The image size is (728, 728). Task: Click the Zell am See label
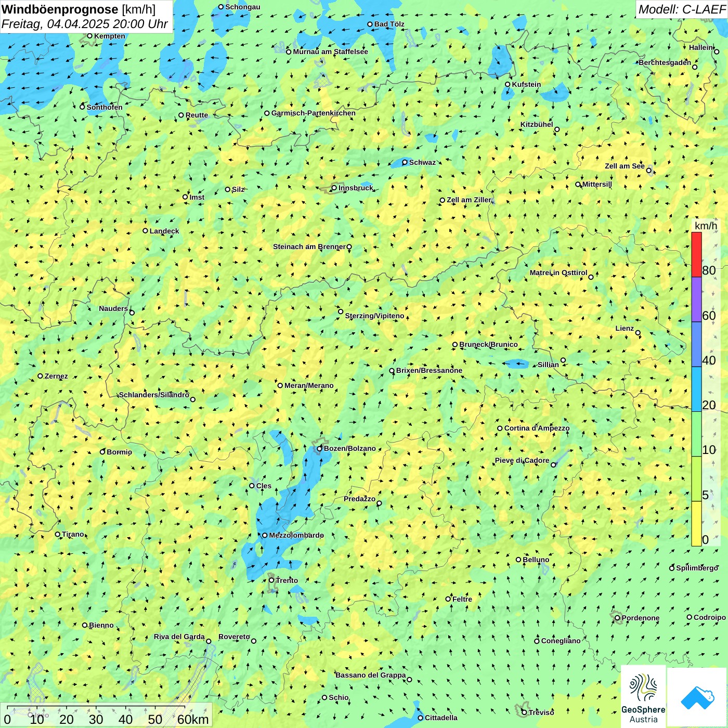point(625,166)
